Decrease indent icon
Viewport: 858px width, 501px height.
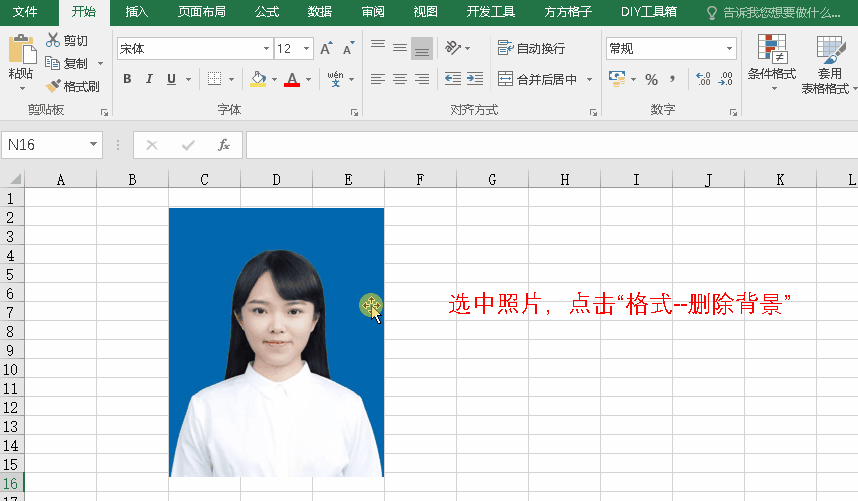click(453, 79)
